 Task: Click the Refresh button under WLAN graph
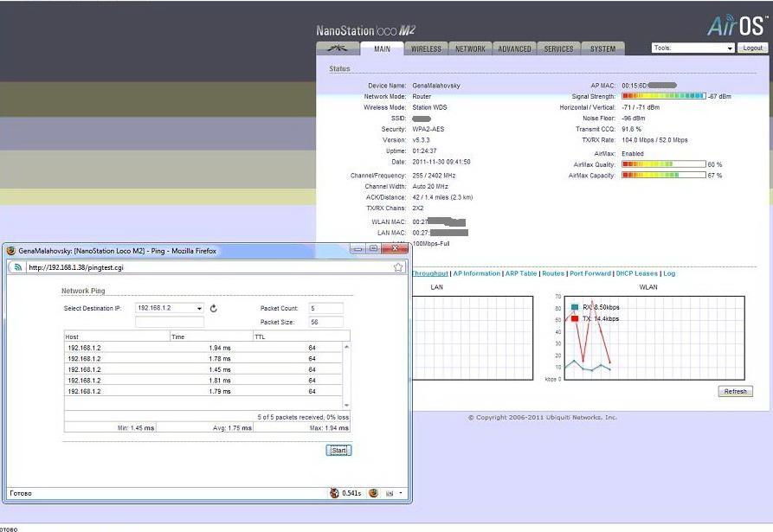pos(735,391)
